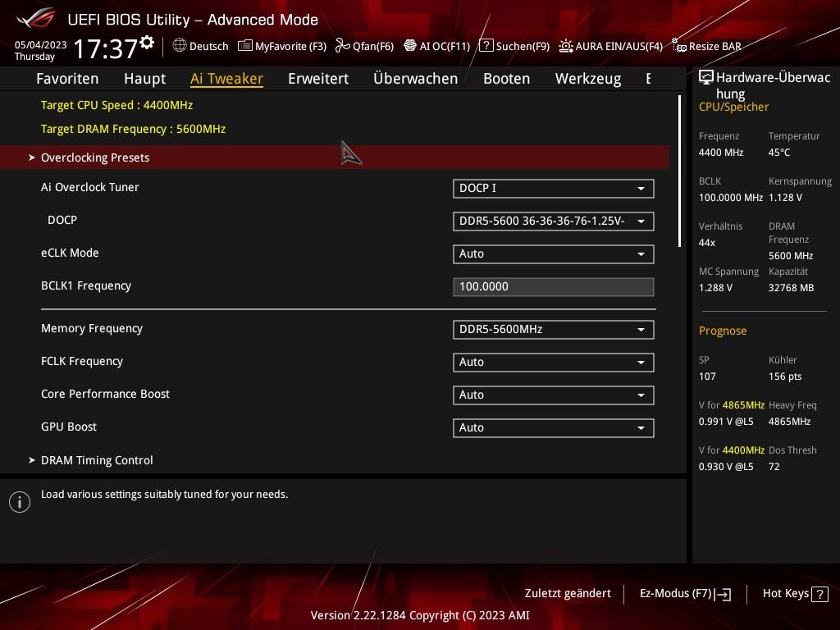The height and width of the screenshot is (630, 840).
Task: Click the Version 2.22.1284 copyright text
Action: click(420, 615)
